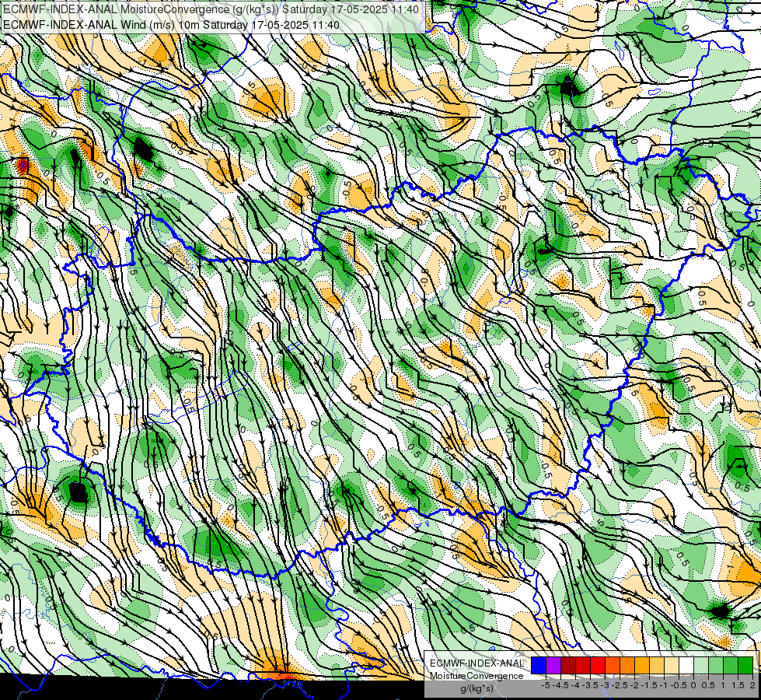Click the -3 tick value in the legend

[606, 685]
